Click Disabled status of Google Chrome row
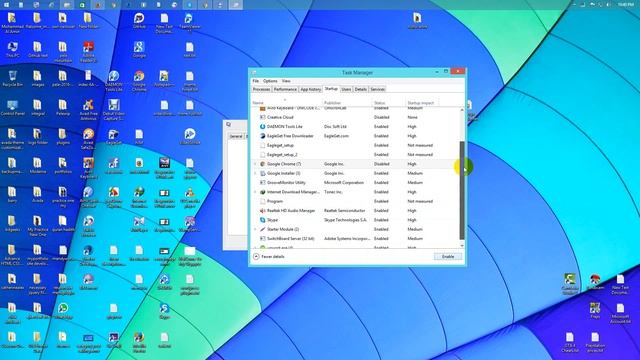640x360 pixels. click(382, 164)
